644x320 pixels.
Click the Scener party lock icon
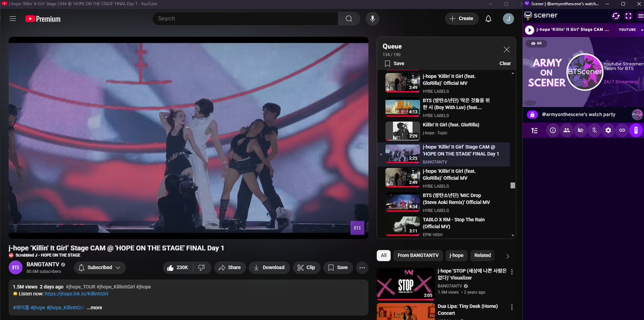click(x=532, y=115)
